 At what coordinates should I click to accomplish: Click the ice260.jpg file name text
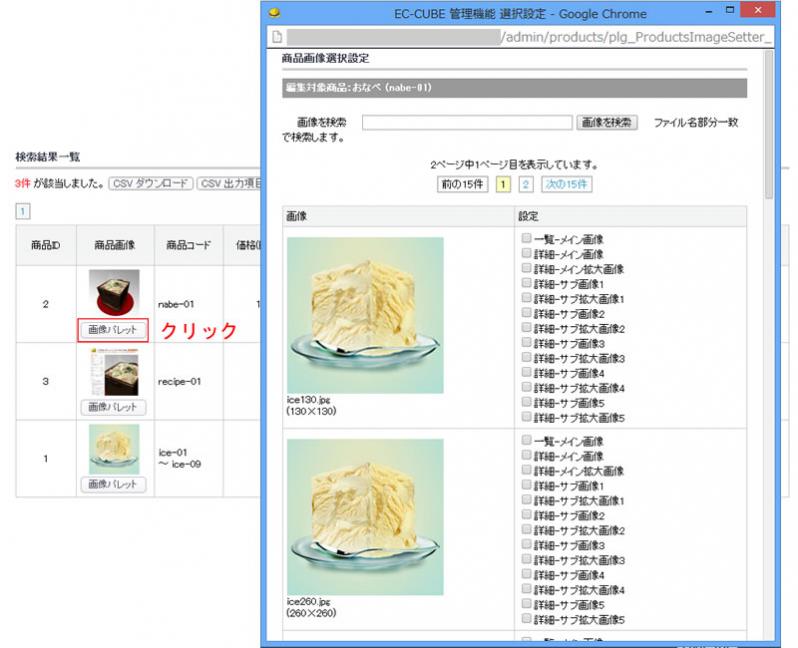click(308, 601)
